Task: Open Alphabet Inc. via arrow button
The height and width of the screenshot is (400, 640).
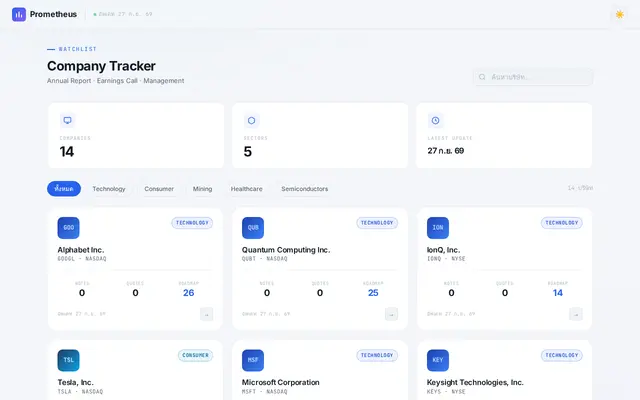Action: [207, 314]
